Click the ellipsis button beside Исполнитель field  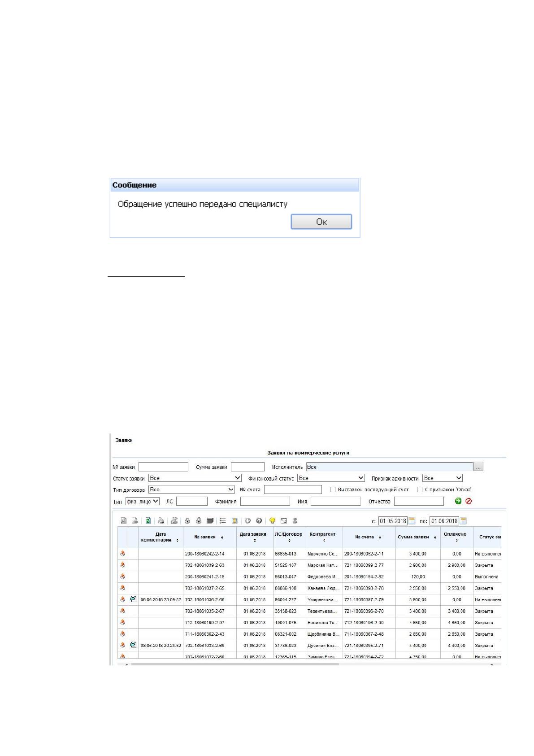click(478, 467)
